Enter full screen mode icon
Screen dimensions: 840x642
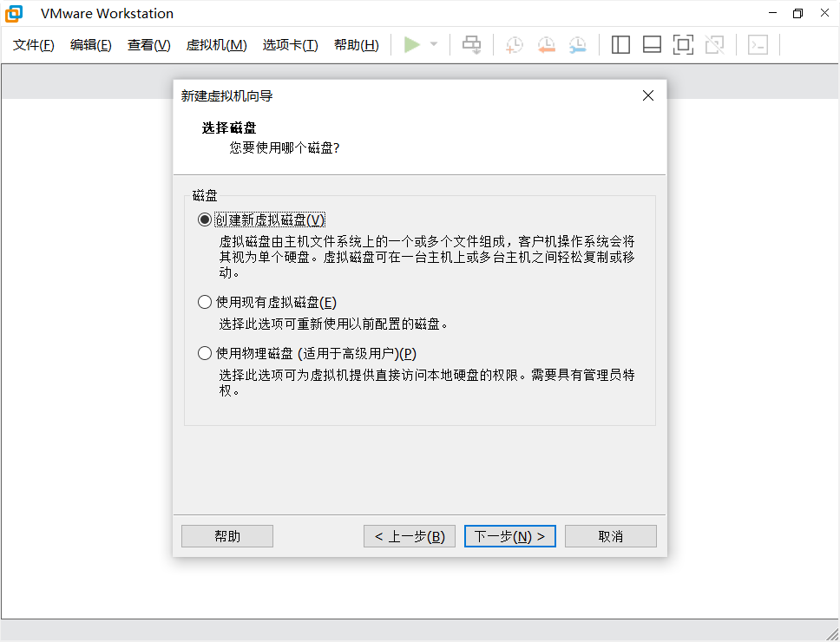click(x=683, y=45)
